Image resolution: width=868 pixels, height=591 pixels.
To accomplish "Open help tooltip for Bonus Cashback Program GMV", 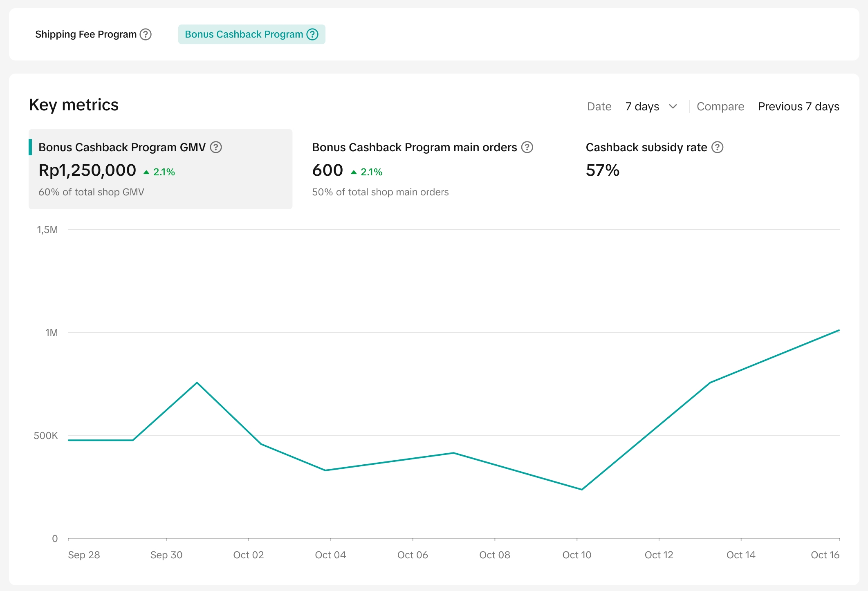I will (x=216, y=147).
